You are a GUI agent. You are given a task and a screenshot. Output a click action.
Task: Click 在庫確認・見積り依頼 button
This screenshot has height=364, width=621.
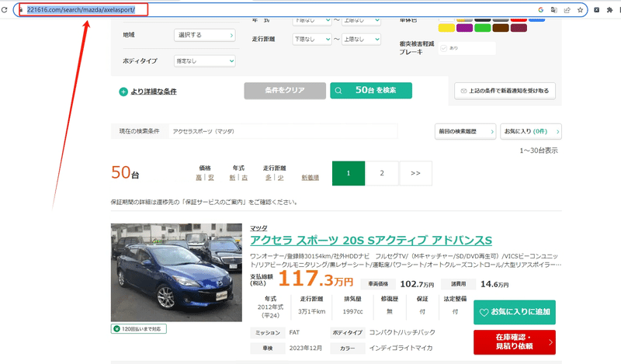(515, 342)
